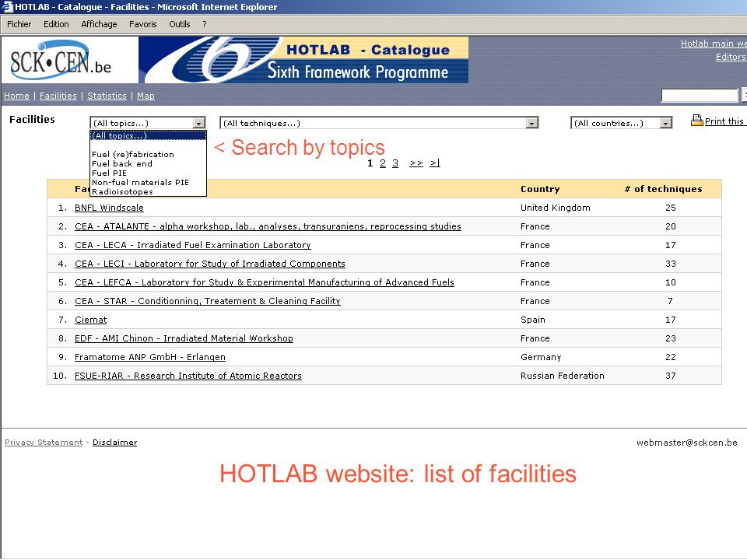
Task: Open the Disclaimer link
Action: (x=114, y=442)
